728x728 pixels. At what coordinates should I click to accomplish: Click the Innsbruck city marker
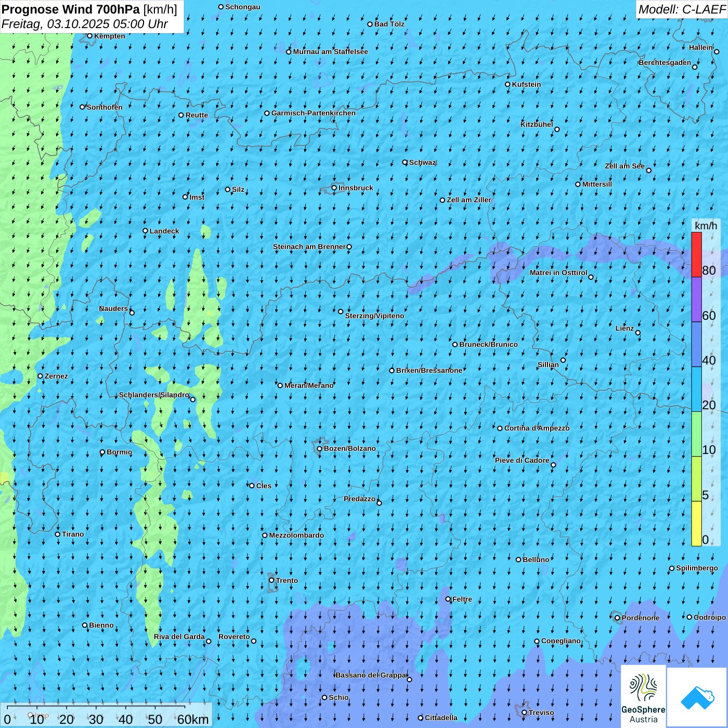click(334, 188)
